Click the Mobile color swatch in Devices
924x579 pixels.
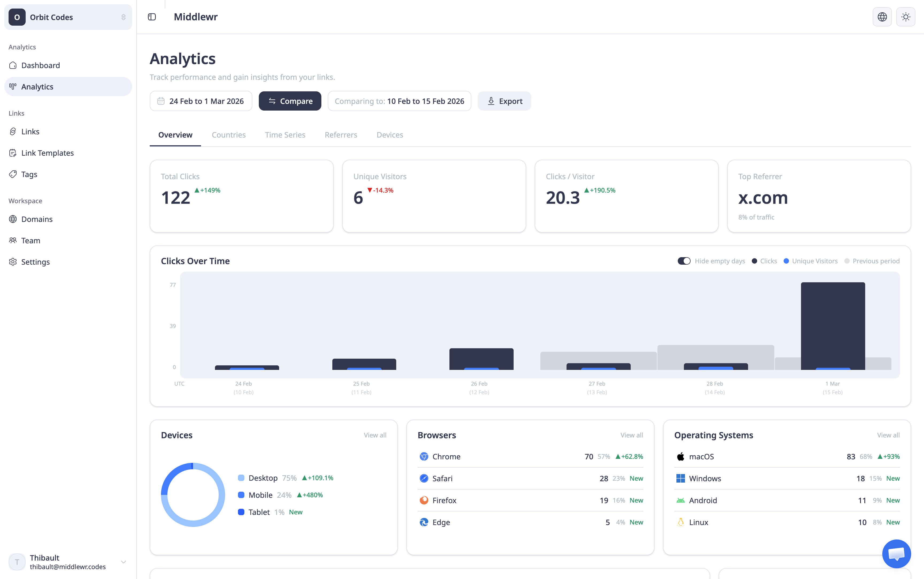241,495
